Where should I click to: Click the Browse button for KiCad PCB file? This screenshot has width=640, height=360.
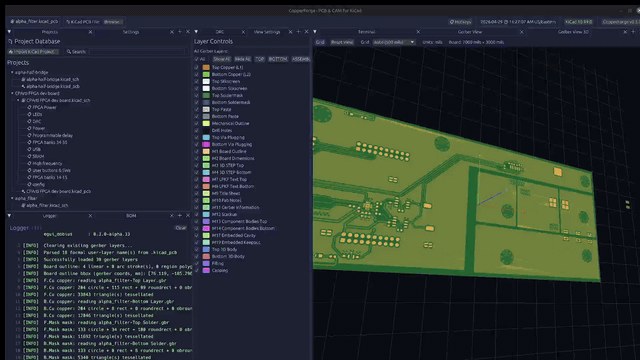(112, 22)
